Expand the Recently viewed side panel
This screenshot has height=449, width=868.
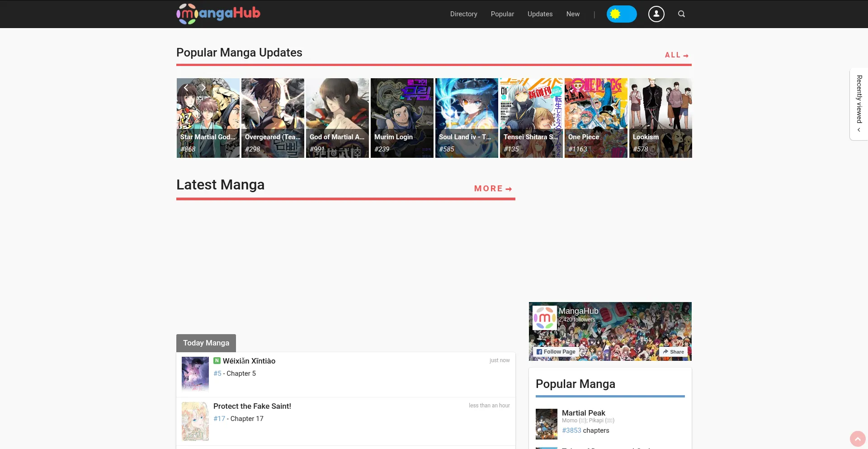[x=859, y=104]
